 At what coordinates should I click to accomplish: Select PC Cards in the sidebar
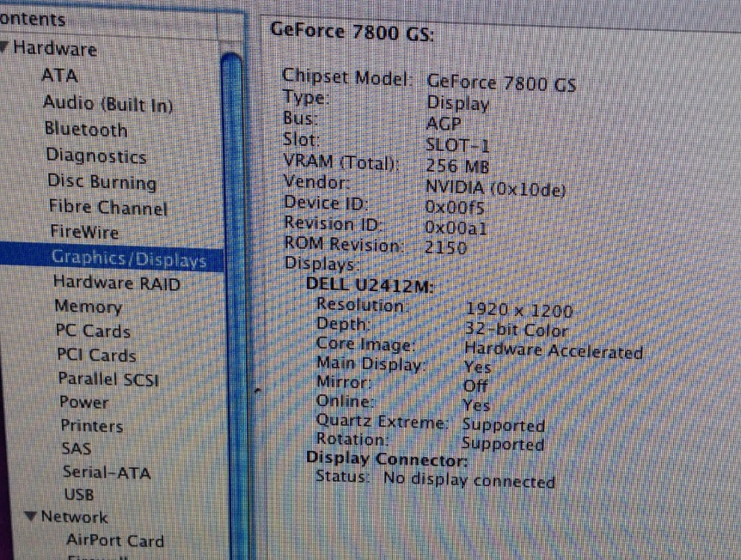pyautogui.click(x=93, y=331)
